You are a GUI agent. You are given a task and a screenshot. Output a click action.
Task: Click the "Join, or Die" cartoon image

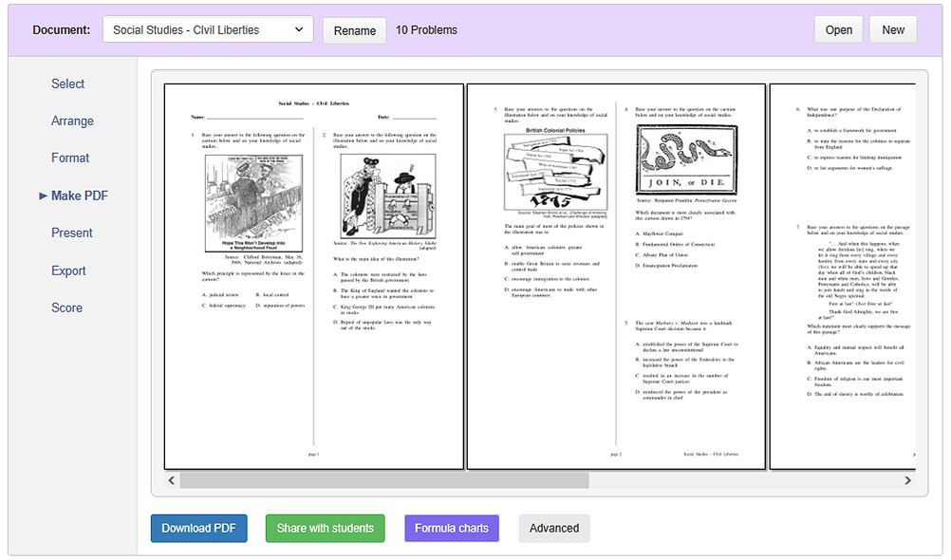[686, 159]
